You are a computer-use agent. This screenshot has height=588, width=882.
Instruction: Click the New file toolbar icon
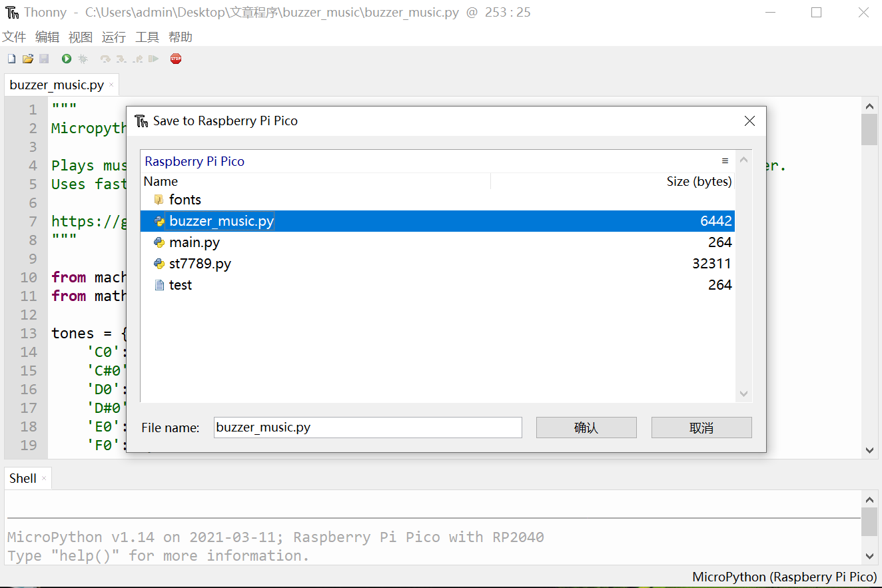(11, 59)
